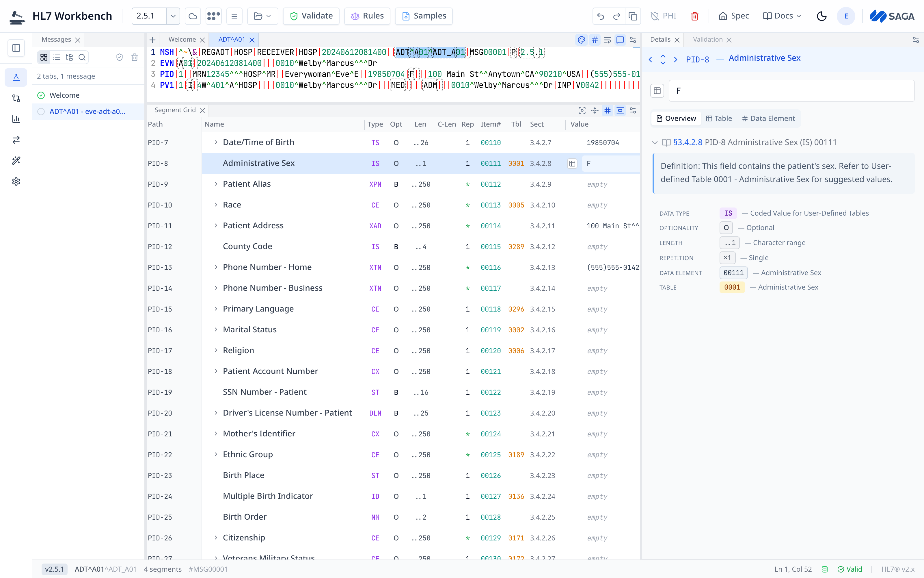Clear messages with gray trash icon
The height and width of the screenshot is (578, 924).
(134, 57)
